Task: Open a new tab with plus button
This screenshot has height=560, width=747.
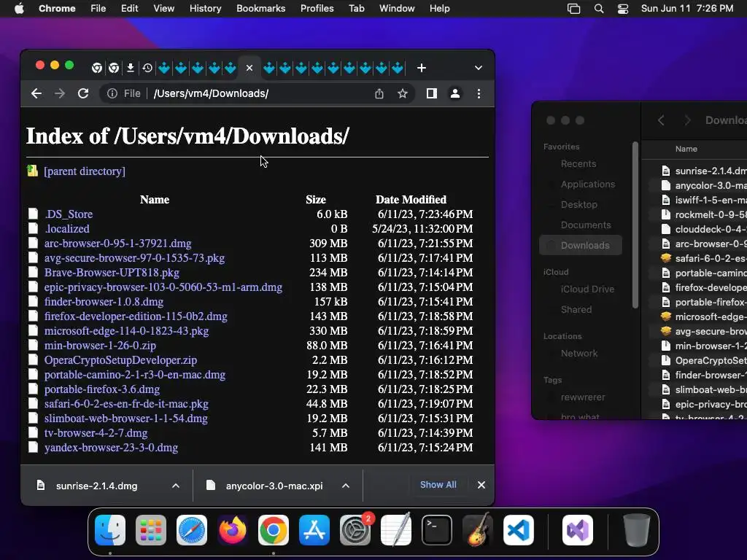Action: 421,68
